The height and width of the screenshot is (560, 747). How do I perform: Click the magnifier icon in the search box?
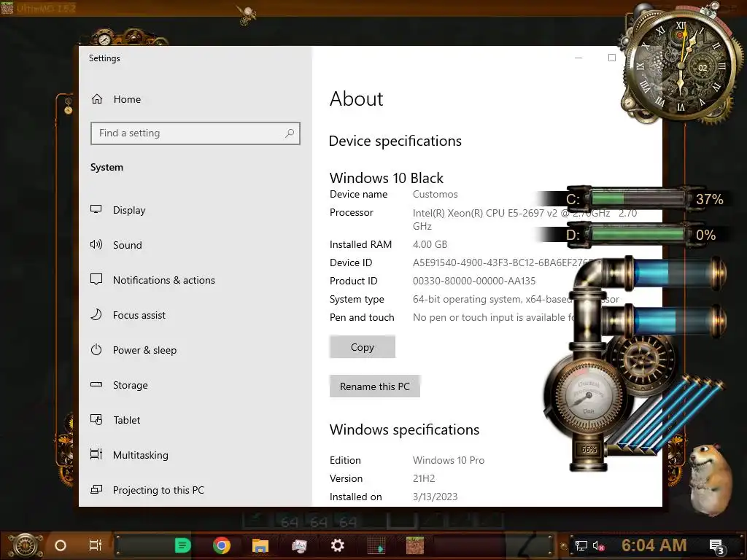click(x=289, y=133)
